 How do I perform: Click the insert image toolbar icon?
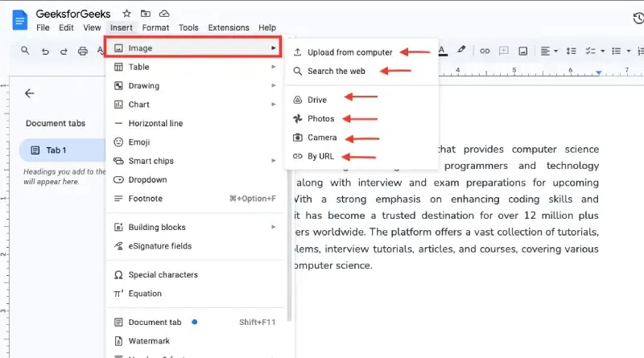click(x=522, y=51)
